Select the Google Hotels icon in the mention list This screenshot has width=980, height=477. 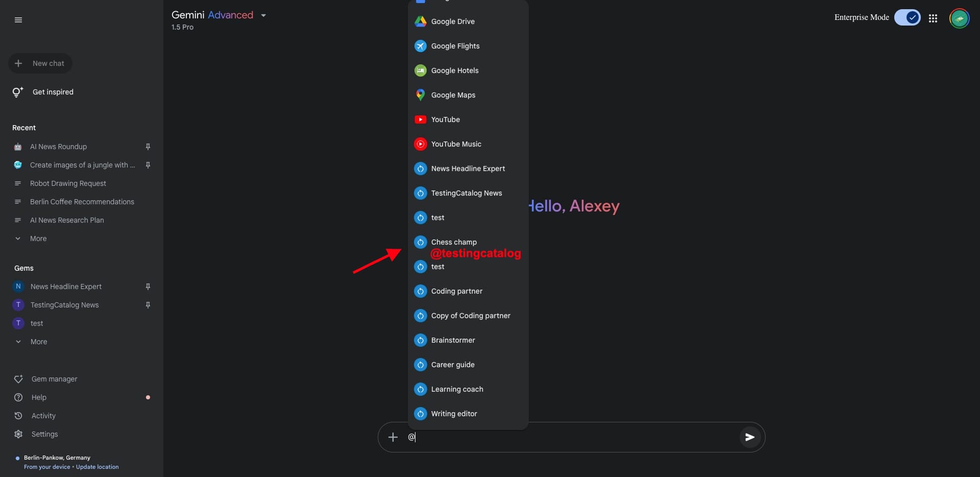420,70
